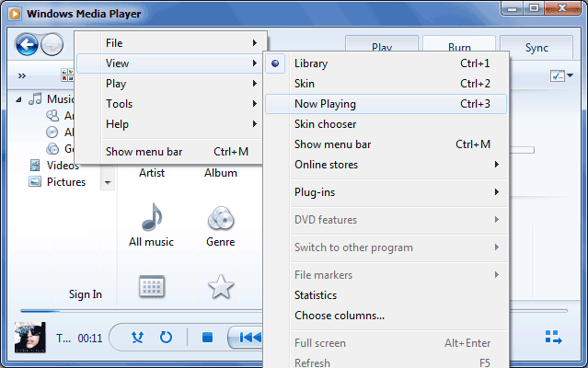
Task: Open the Music note icon in tree
Action: click(35, 99)
